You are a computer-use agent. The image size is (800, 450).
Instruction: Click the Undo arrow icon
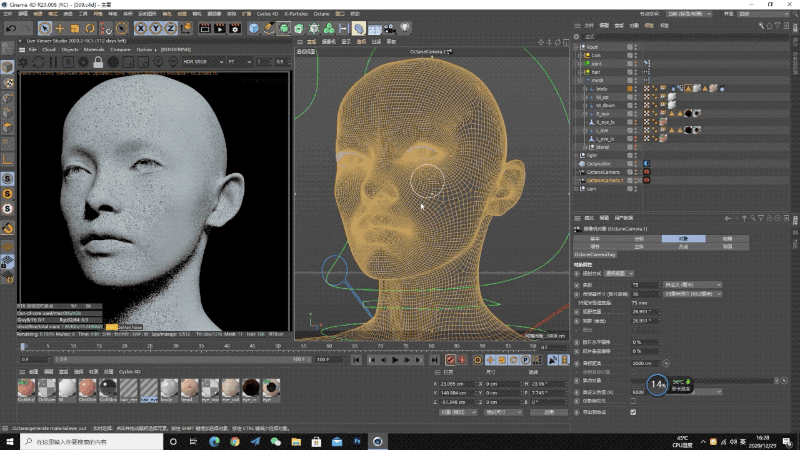click(10, 28)
